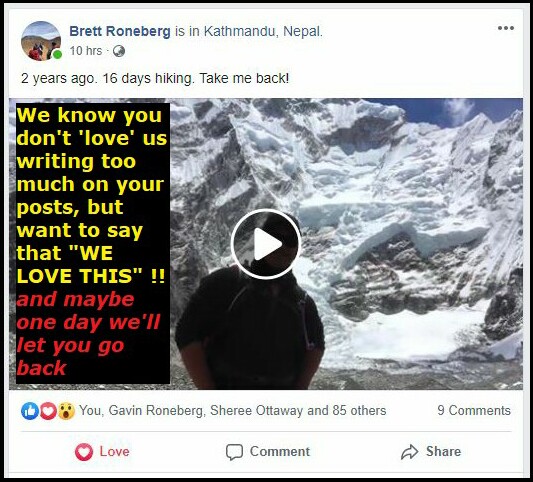Viewport: 533px width, 482px height.
Task: Click the heart icon beside Love
Action: point(84,452)
